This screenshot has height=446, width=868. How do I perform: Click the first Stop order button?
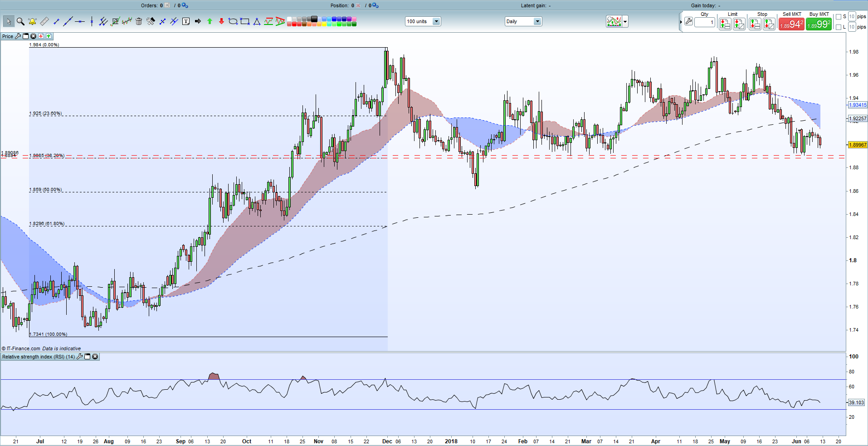coord(755,24)
